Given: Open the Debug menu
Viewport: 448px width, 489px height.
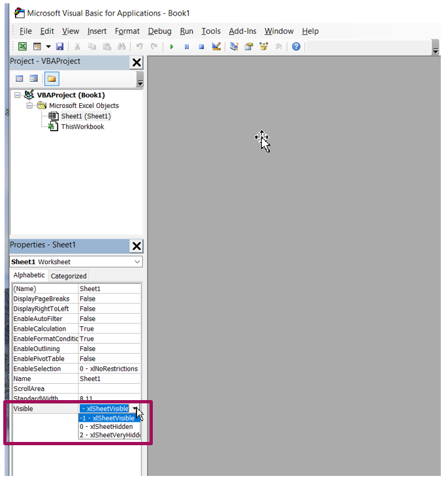Looking at the screenshot, I should pos(159,31).
